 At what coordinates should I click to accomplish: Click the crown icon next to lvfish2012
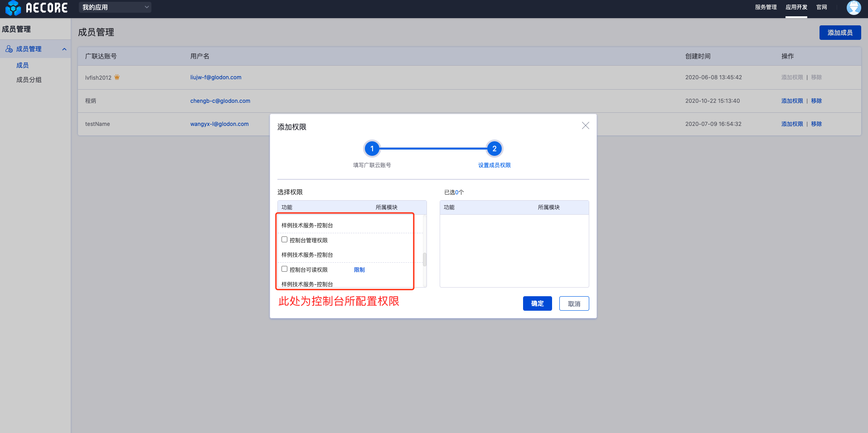117,77
